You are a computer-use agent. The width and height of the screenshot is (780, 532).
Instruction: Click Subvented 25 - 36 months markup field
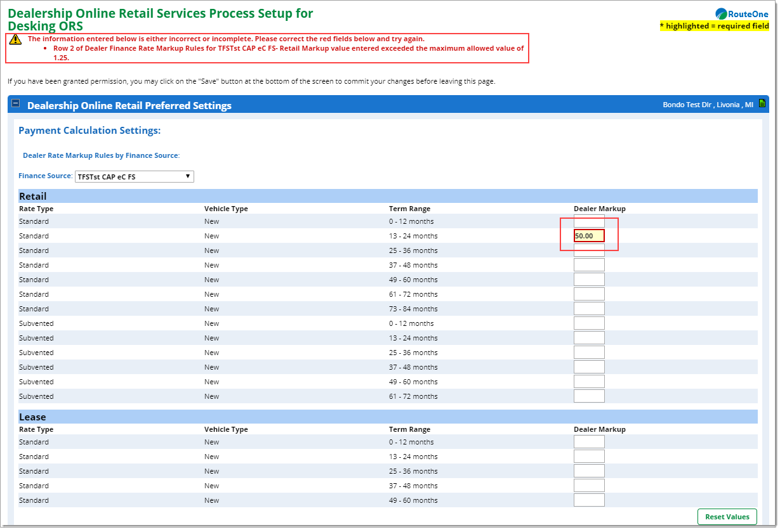click(x=589, y=353)
